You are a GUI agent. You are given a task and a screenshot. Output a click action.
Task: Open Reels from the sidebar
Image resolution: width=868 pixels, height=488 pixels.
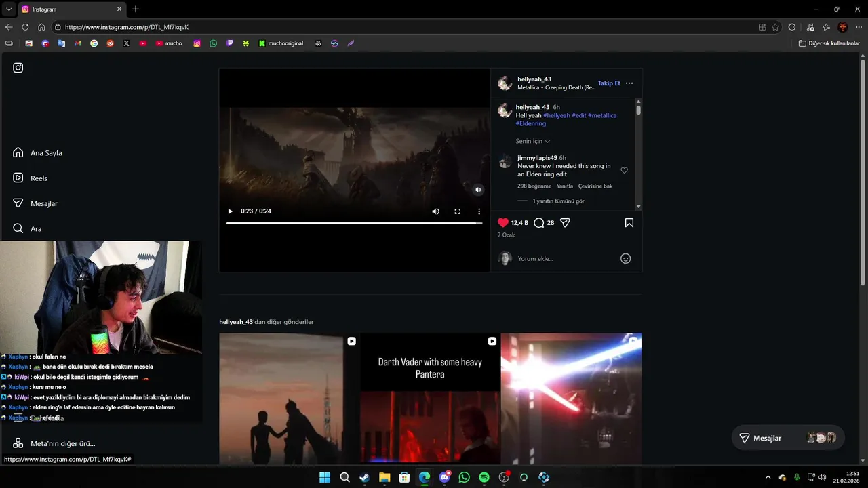click(30, 178)
